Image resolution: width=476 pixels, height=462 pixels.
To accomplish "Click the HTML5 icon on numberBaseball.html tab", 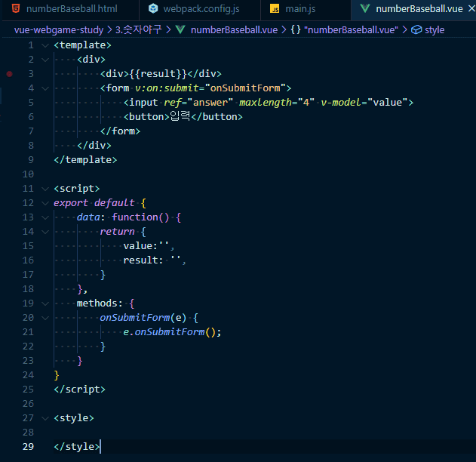I will (x=16, y=8).
